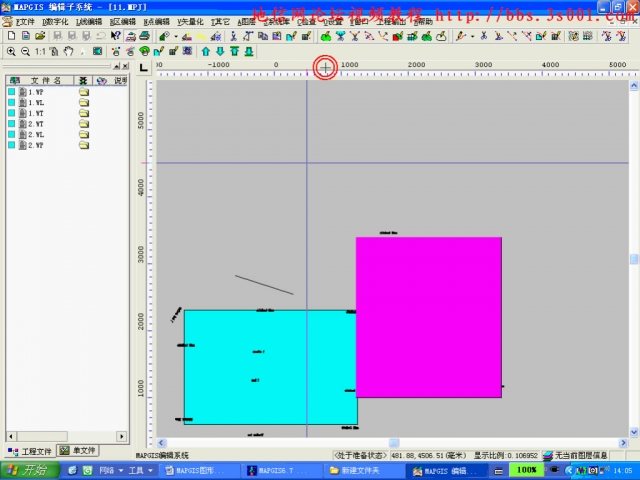The image size is (640, 480).
Task: Click the magenta polygon on the map canvas
Action: coord(428,317)
